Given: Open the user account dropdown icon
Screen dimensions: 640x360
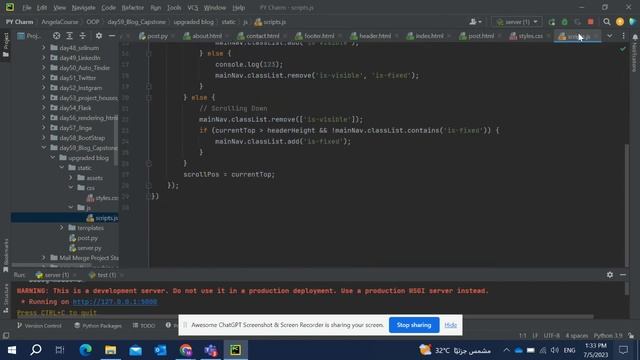Looking at the screenshot, I should coord(475,22).
